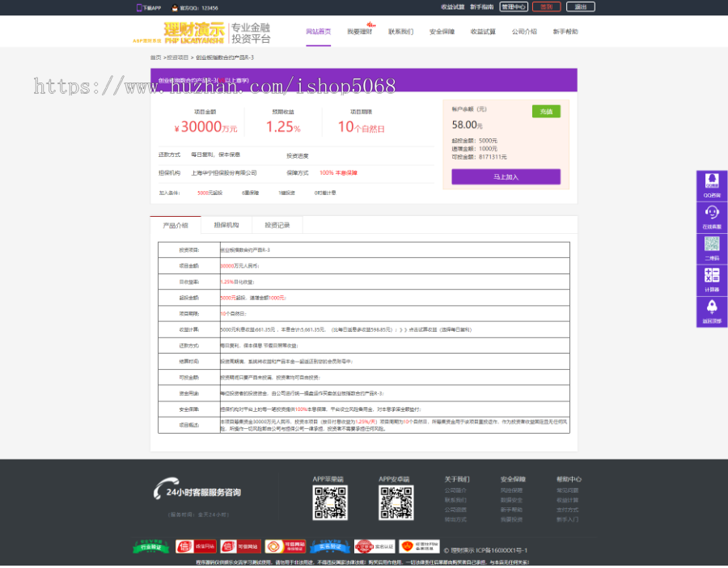The image size is (728, 568).
Task: Click the 管理中心 button in top bar
Action: (514, 6)
